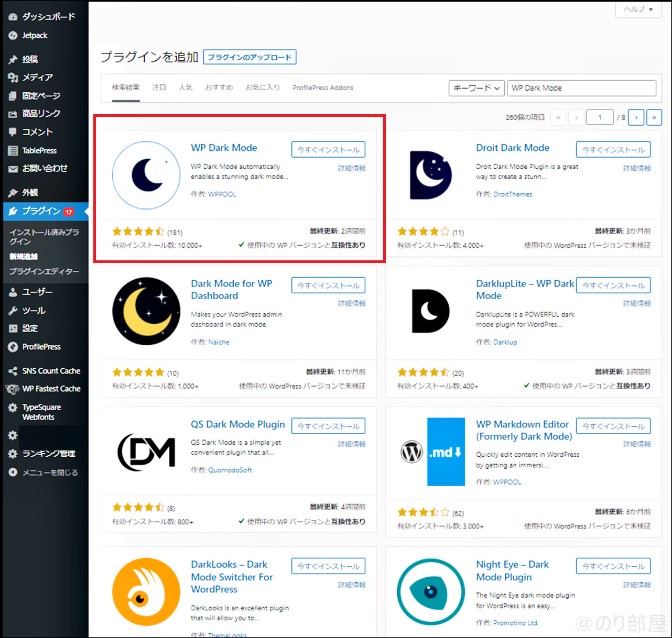Switch to the おすすめ tab
672x638 pixels.
pos(219,87)
